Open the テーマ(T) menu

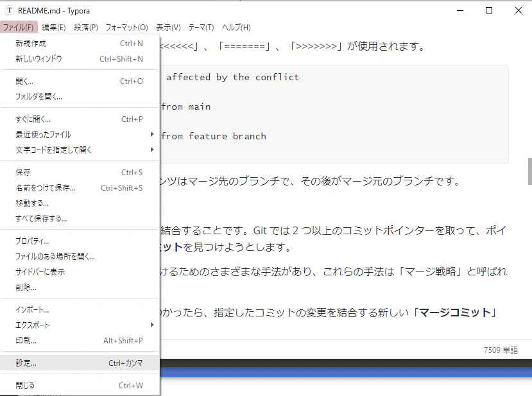(202, 27)
